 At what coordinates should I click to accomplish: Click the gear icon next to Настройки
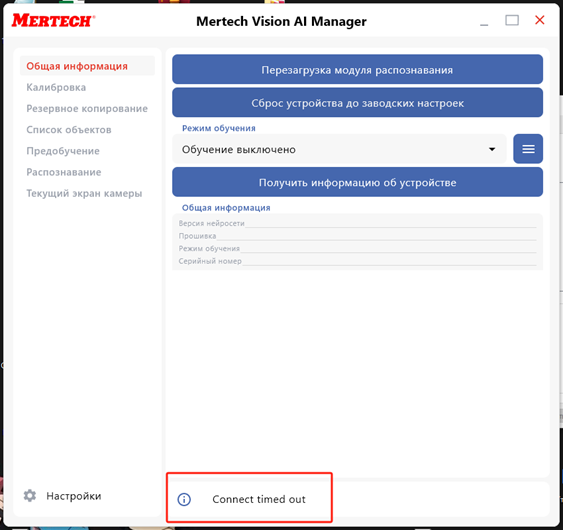30,496
